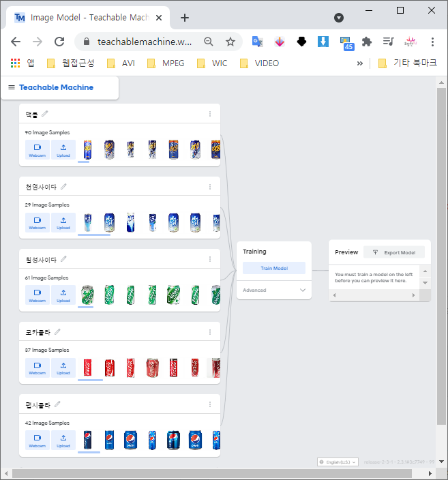
Task: Select the first 코카콜라 can sample thumbnail
Action: coord(87,367)
